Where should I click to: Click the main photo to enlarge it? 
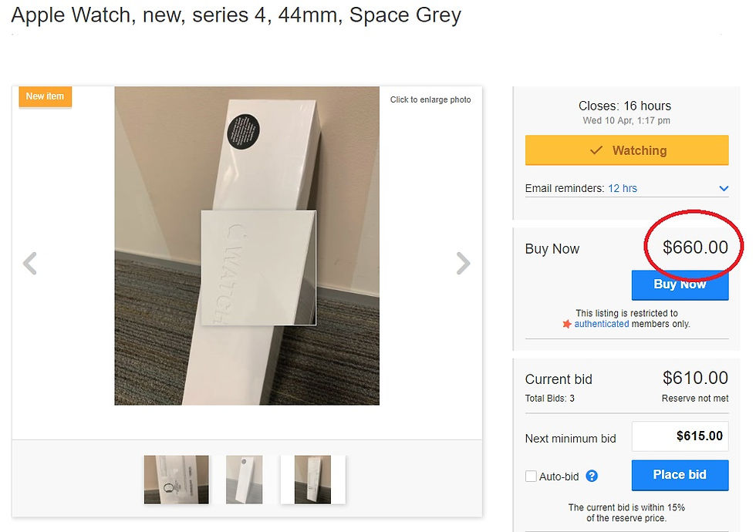[247, 245]
